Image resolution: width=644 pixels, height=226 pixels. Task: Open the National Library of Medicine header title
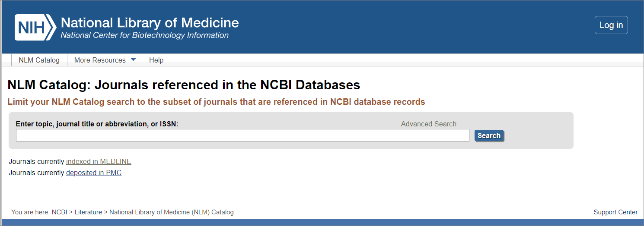(x=150, y=22)
